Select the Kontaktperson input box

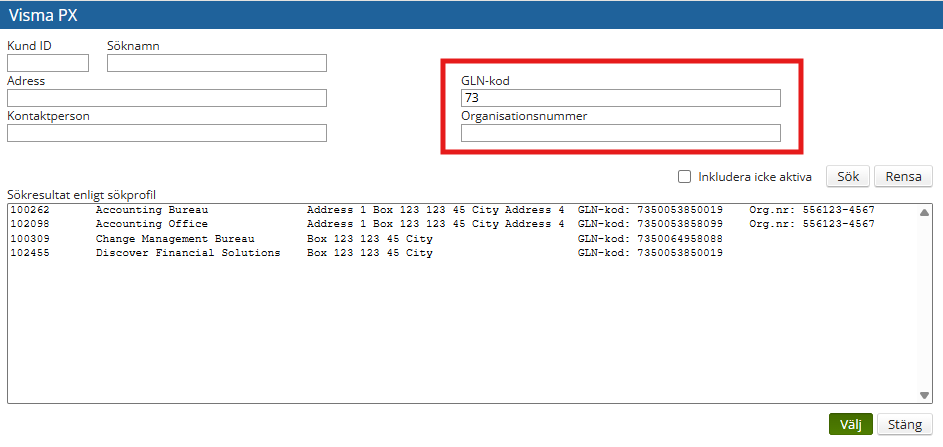(167, 133)
